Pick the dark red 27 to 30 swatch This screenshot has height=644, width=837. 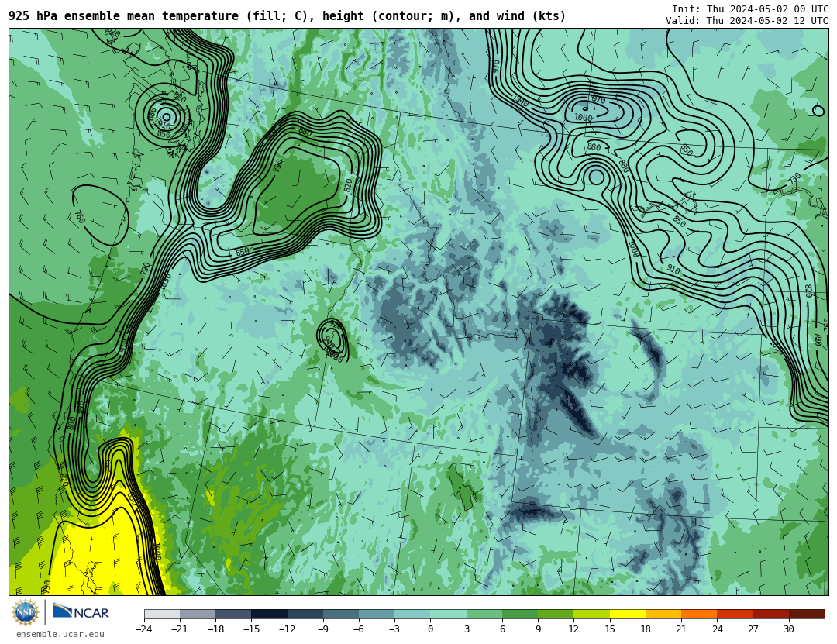[x=771, y=615]
